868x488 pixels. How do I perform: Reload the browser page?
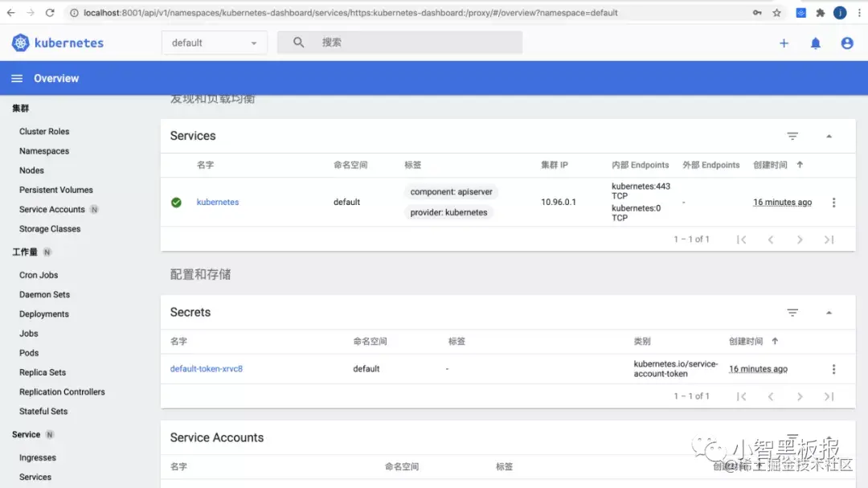(50, 12)
